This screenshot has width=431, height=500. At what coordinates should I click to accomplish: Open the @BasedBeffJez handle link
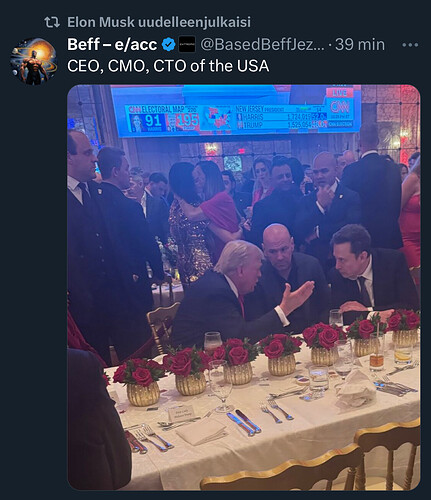[x=262, y=44]
